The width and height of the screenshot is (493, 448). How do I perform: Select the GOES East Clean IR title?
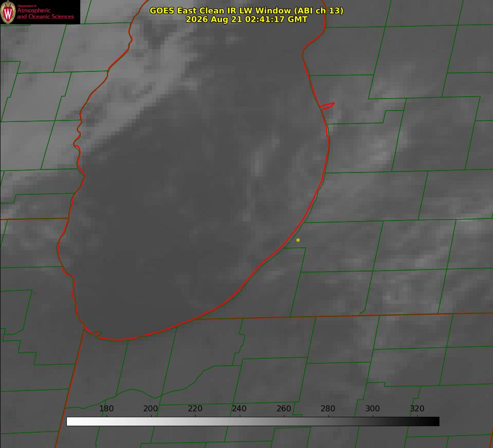pyautogui.click(x=246, y=10)
